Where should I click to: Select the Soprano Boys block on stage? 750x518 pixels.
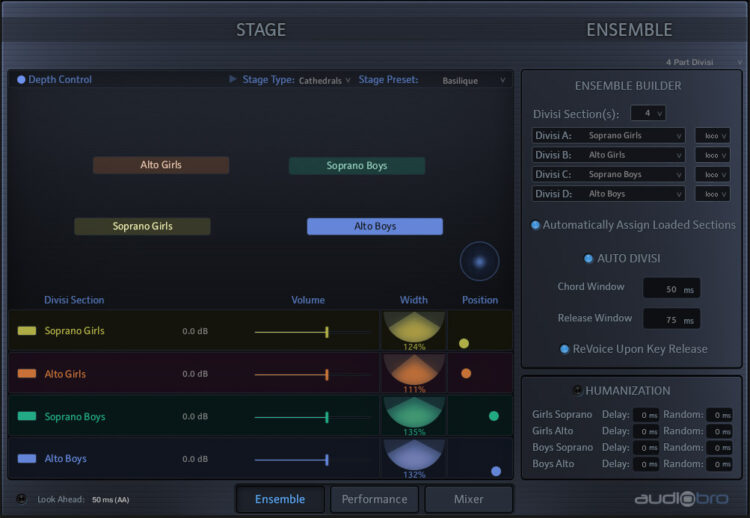[357, 166]
